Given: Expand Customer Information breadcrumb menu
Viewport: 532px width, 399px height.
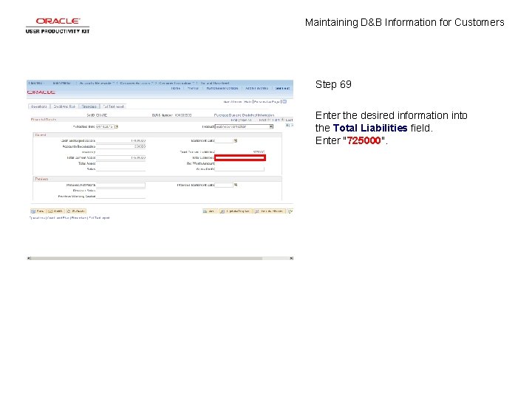Looking at the screenshot, I should point(176,83).
